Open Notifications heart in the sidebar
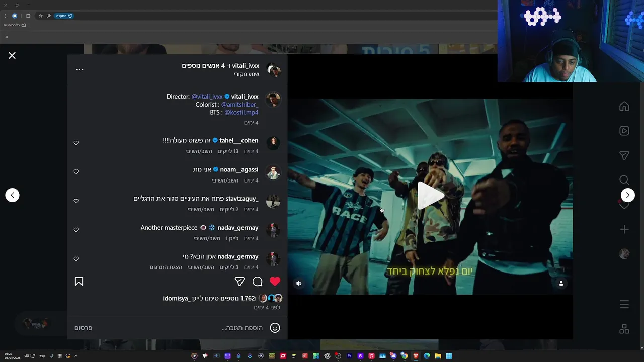The width and height of the screenshot is (644, 362). (624, 205)
